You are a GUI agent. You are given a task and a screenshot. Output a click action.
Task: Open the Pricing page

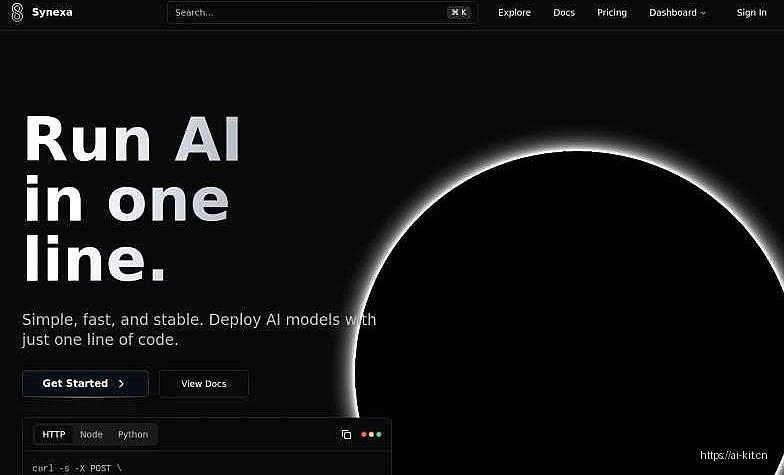pyautogui.click(x=612, y=13)
